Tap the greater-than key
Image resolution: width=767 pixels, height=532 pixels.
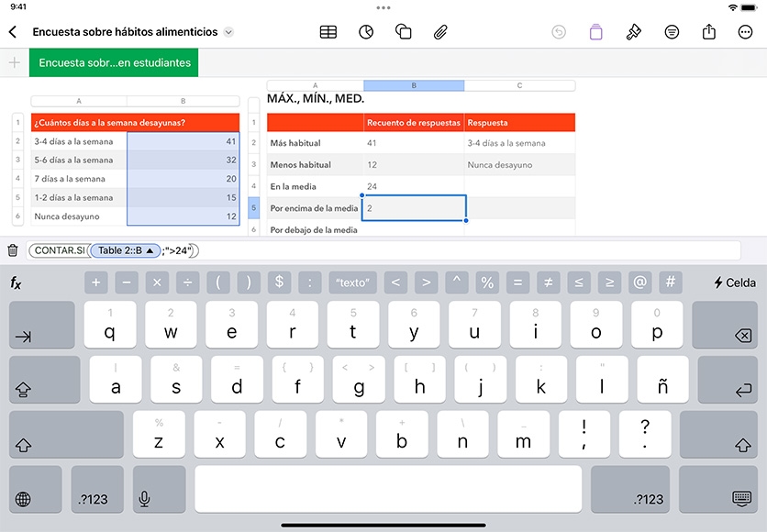427,283
